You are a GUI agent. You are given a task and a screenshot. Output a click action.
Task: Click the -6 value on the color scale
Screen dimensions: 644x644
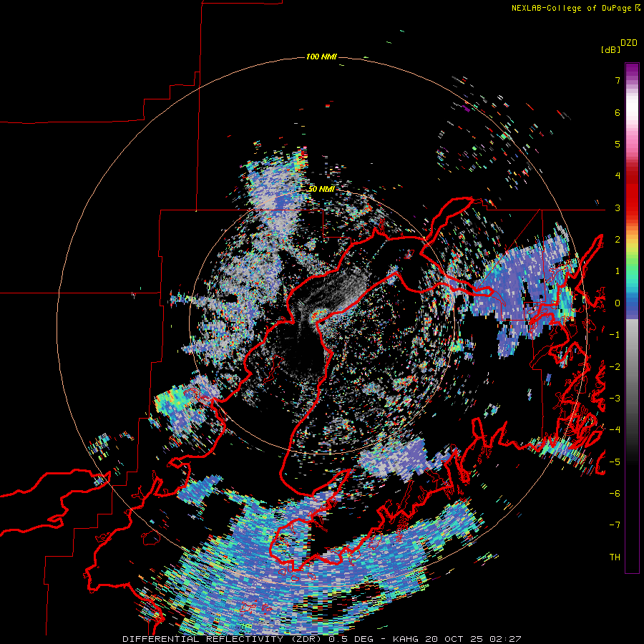[x=615, y=493]
